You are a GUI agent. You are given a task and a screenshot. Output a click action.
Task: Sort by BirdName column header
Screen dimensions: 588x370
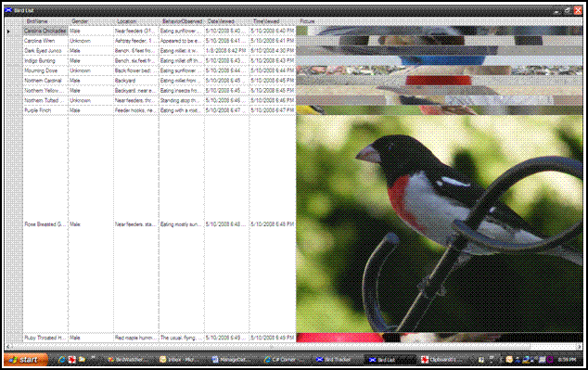pyautogui.click(x=45, y=21)
